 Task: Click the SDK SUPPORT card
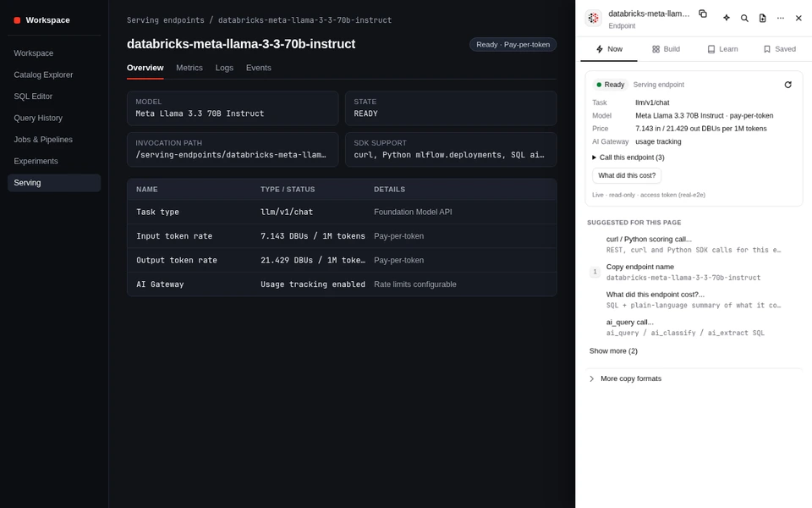pos(451,149)
